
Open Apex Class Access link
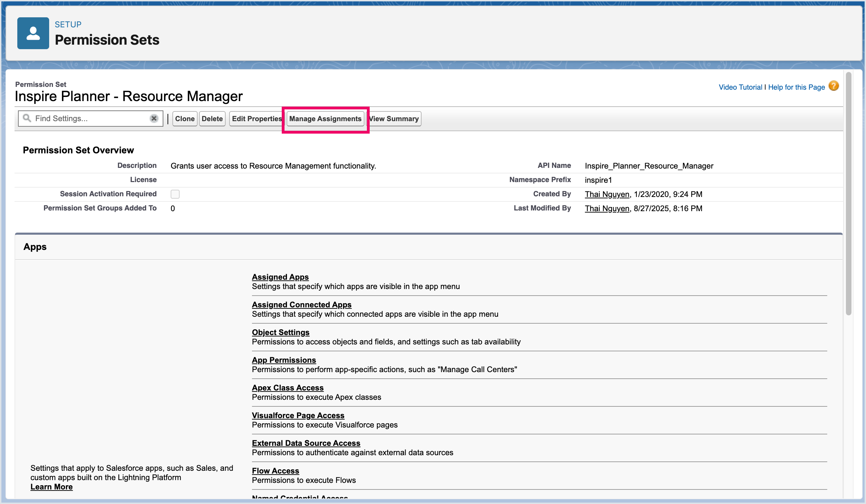[x=287, y=388]
